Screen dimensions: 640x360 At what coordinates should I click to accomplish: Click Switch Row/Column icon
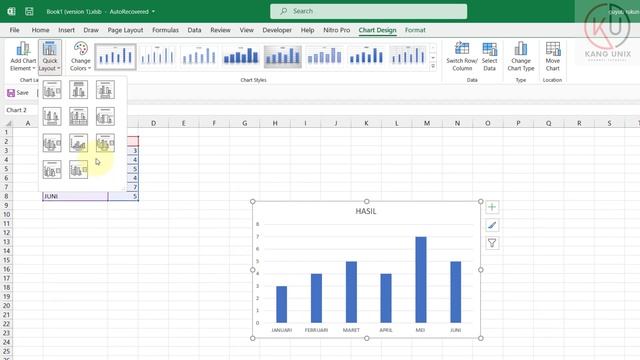pyautogui.click(x=462, y=49)
